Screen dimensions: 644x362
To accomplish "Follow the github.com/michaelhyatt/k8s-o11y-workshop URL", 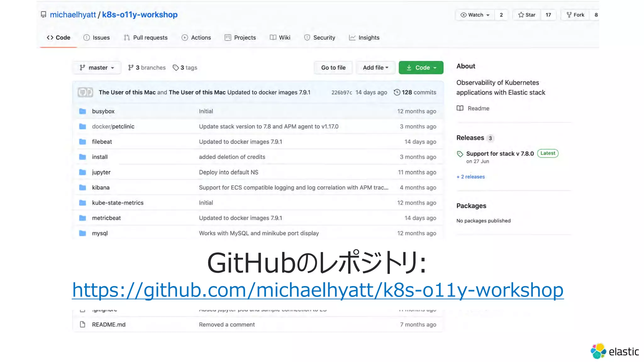I will [x=318, y=290].
